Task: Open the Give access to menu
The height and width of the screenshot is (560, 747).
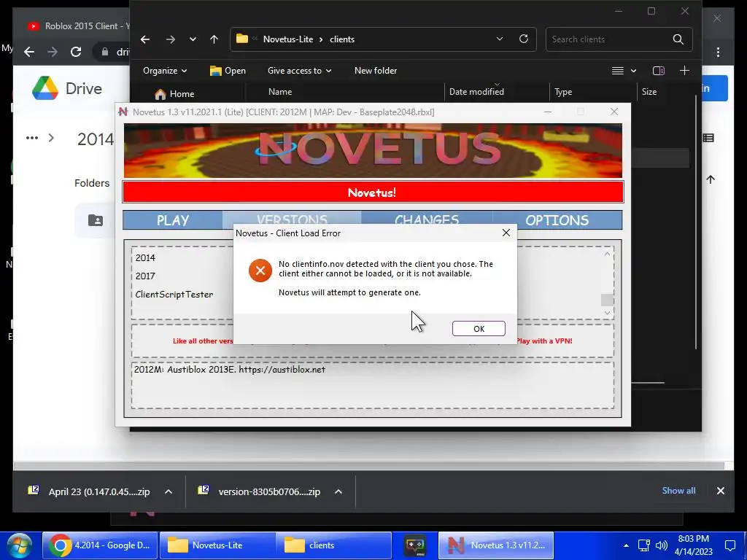Action: (x=299, y=71)
